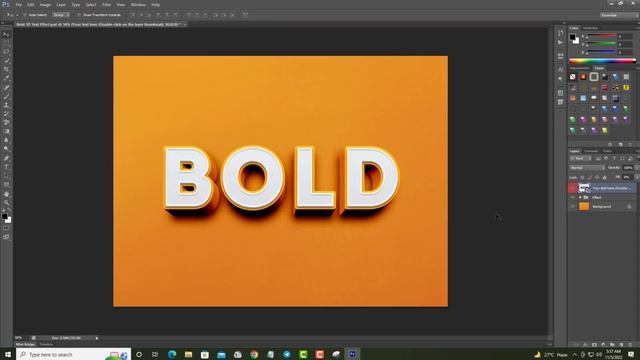Filter layers by type layers icon
Screen dimensions: 640x360
(x=614, y=158)
